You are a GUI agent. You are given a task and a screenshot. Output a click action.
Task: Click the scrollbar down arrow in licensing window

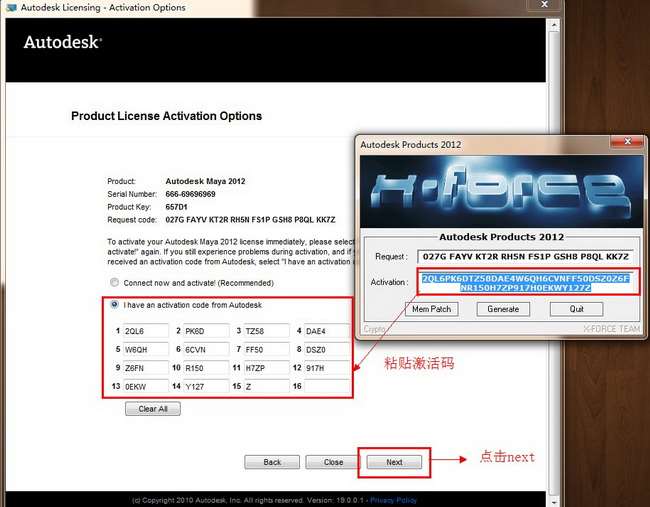click(x=553, y=502)
